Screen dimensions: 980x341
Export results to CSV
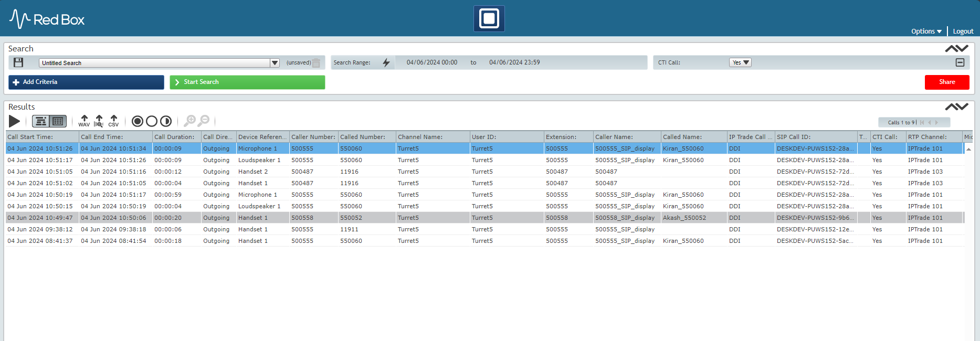point(113,121)
